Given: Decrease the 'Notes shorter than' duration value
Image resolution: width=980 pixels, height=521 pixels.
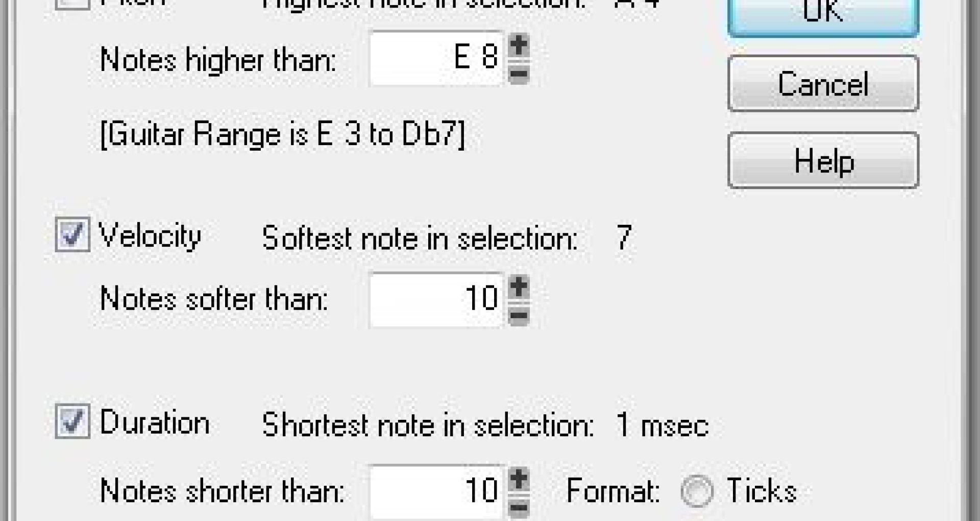Looking at the screenshot, I should point(519,507).
